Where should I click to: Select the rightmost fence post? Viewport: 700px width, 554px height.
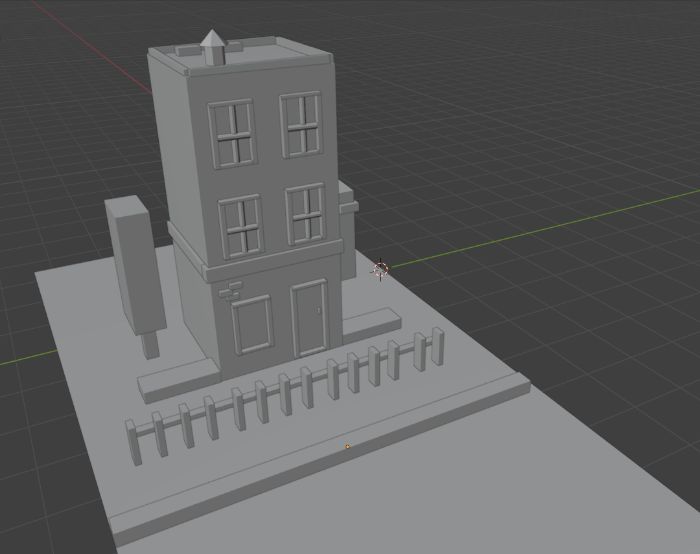click(x=438, y=346)
